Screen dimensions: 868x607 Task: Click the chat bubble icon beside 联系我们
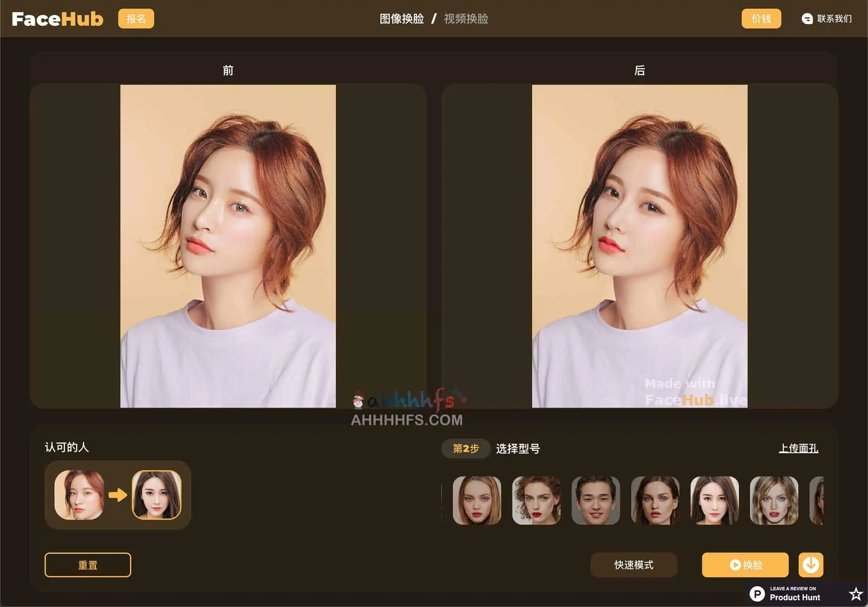(808, 19)
